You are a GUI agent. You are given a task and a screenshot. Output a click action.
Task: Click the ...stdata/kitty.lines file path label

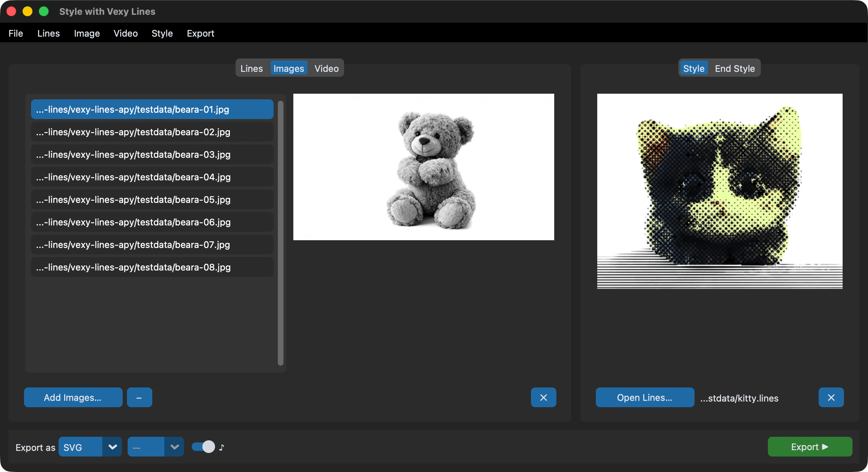click(739, 398)
